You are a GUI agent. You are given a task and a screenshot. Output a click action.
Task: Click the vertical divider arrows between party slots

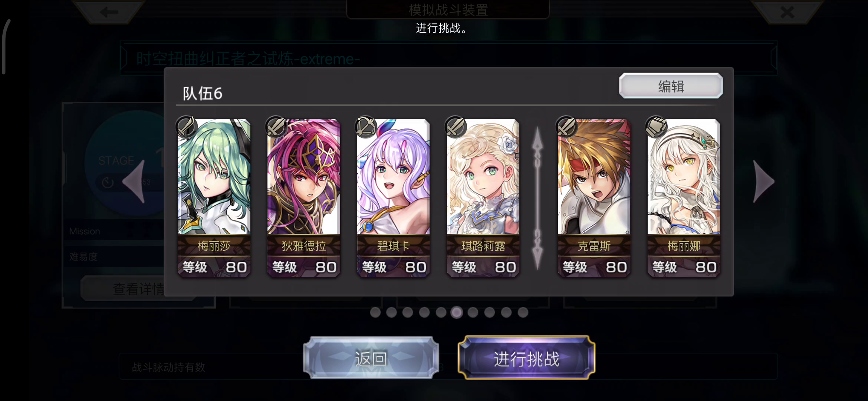[538, 198]
